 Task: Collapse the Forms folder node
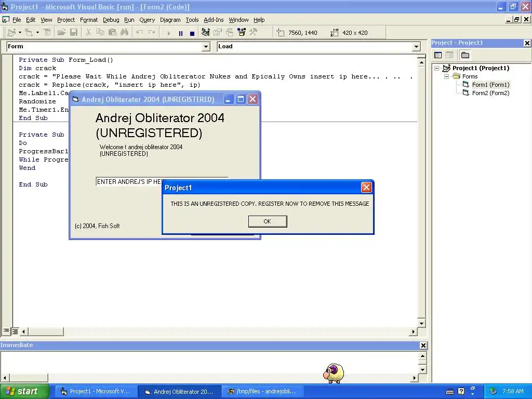446,76
